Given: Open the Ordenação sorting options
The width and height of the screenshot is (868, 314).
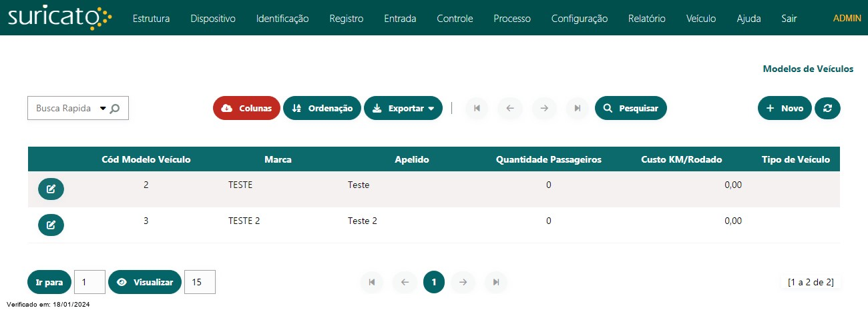Looking at the screenshot, I should click(x=322, y=108).
